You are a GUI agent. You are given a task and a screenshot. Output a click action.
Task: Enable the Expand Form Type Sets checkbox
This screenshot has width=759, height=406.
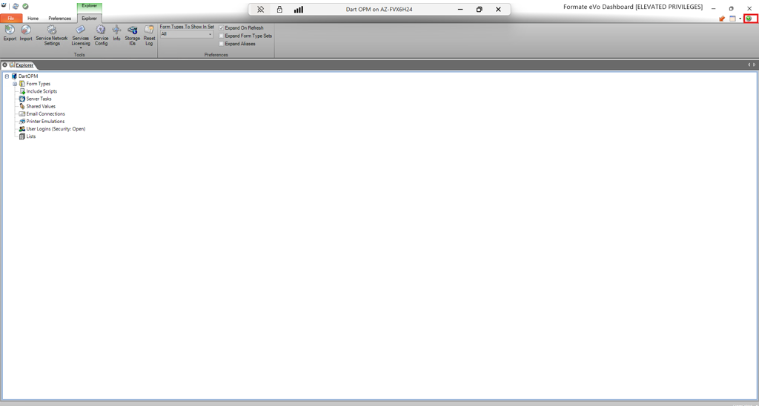[x=221, y=36]
